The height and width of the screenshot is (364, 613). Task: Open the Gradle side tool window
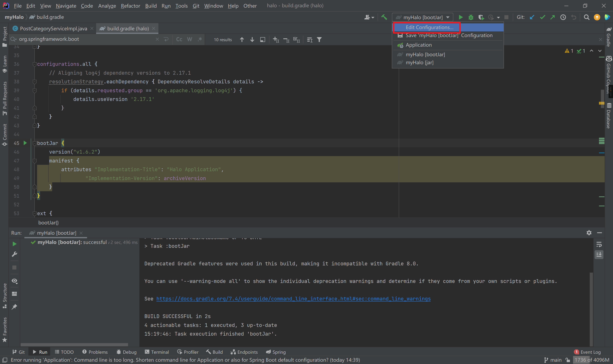[609, 37]
